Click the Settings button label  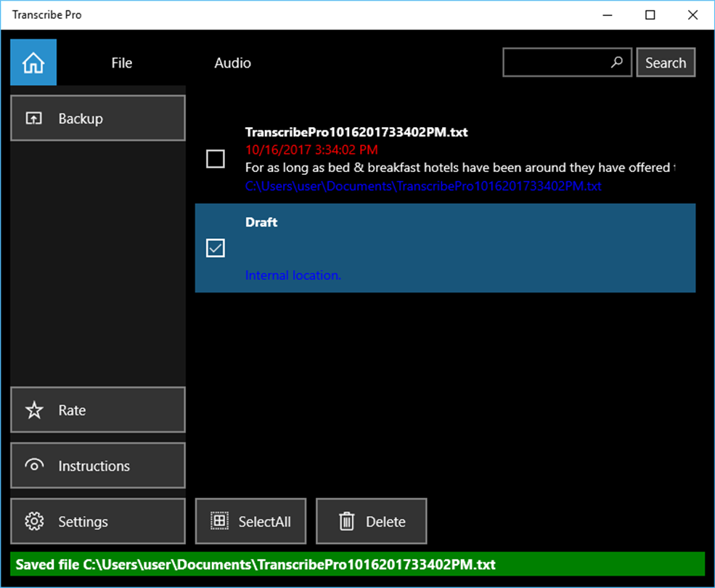coord(83,522)
